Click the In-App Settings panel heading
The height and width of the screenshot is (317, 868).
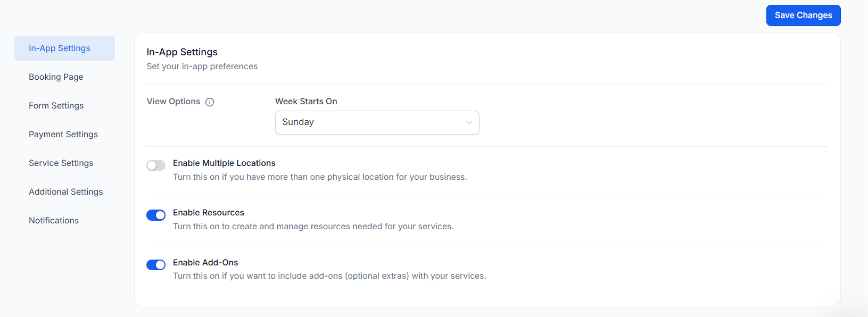182,52
